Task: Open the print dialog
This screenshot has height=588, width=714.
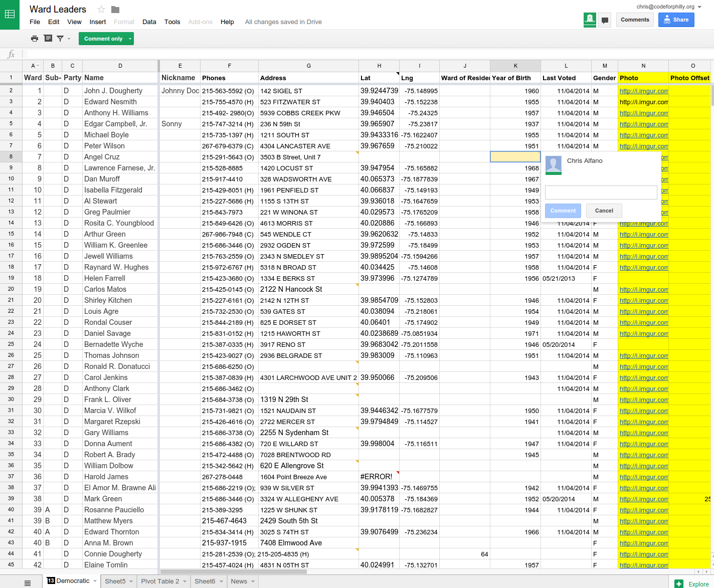Action: click(x=34, y=38)
